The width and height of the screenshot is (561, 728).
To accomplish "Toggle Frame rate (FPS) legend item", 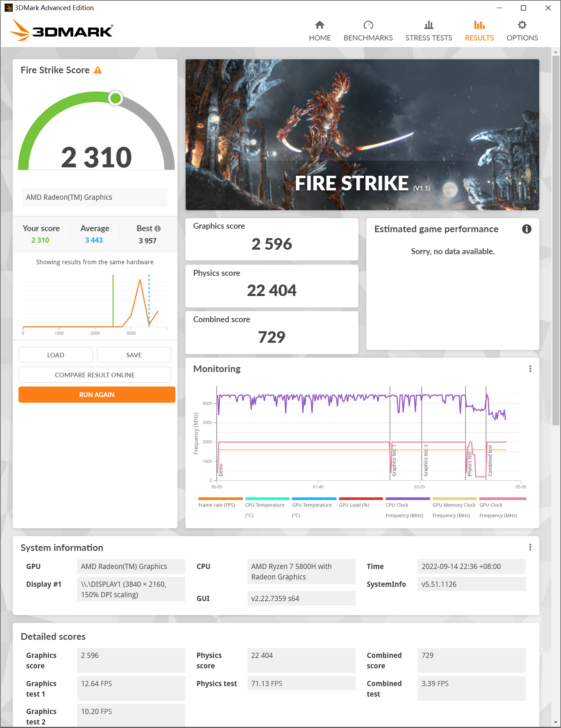I will (220, 502).
